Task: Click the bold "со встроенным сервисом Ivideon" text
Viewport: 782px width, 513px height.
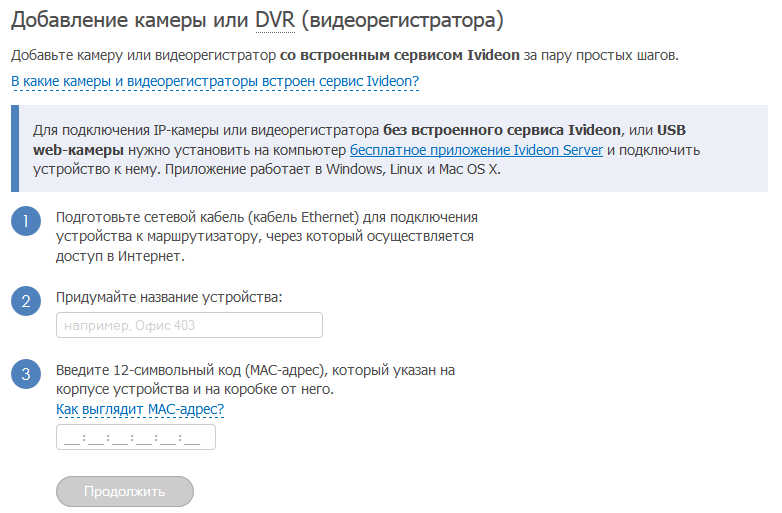Action: point(400,55)
